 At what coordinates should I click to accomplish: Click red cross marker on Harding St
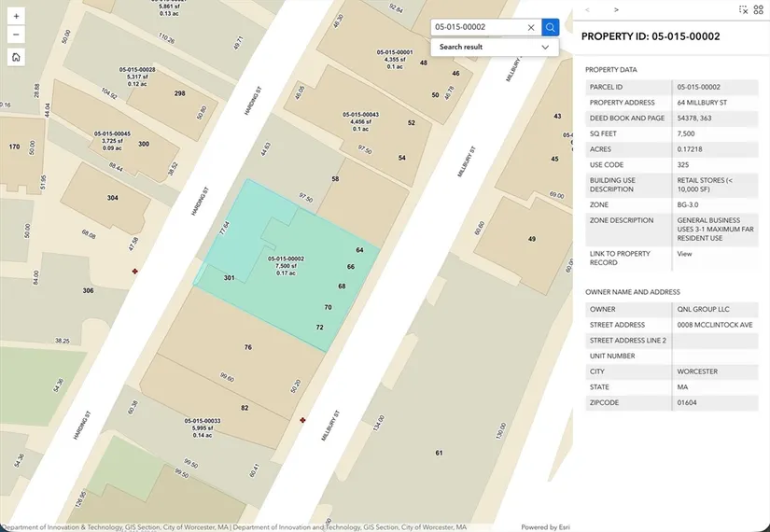point(136,272)
